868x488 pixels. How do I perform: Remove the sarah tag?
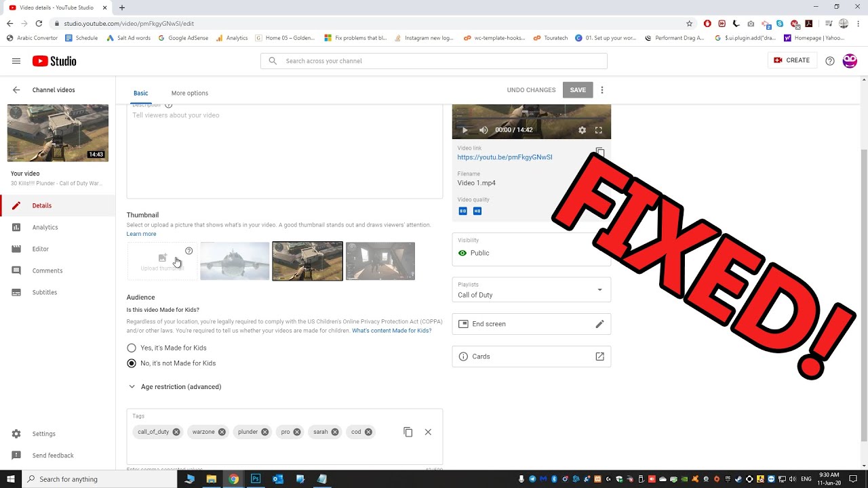click(x=335, y=432)
